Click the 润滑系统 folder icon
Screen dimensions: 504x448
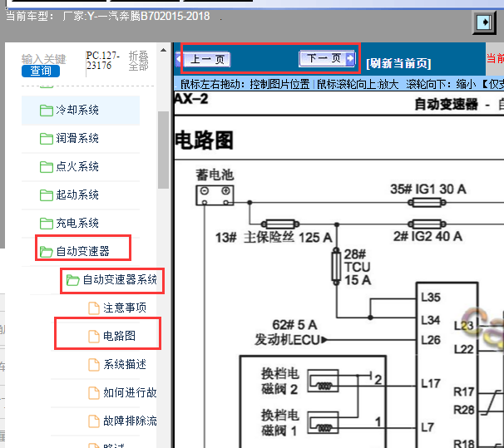point(47,139)
